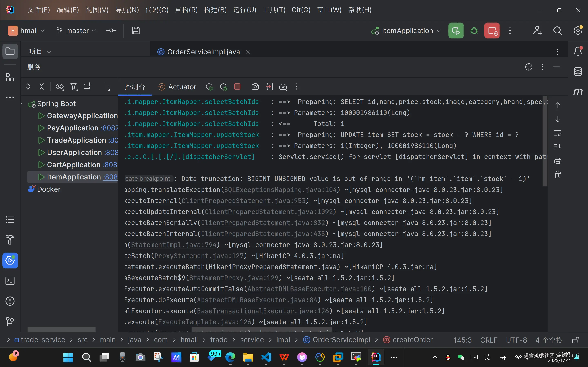The image size is (588, 367).
Task: Open the 构建(B) menu
Action: (x=215, y=10)
